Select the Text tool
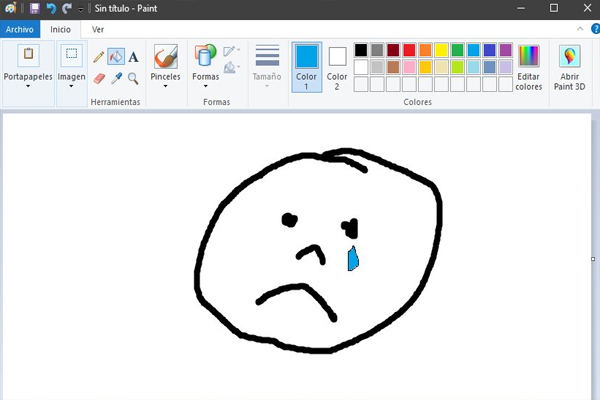The height and width of the screenshot is (400, 600). point(133,57)
